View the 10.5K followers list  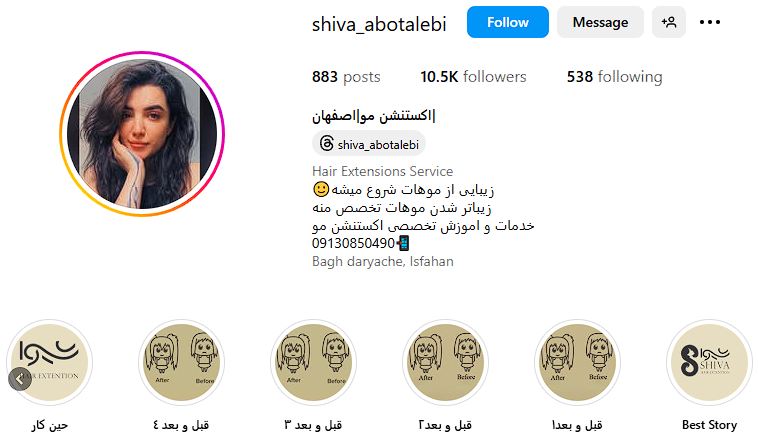pyautogui.click(x=473, y=76)
